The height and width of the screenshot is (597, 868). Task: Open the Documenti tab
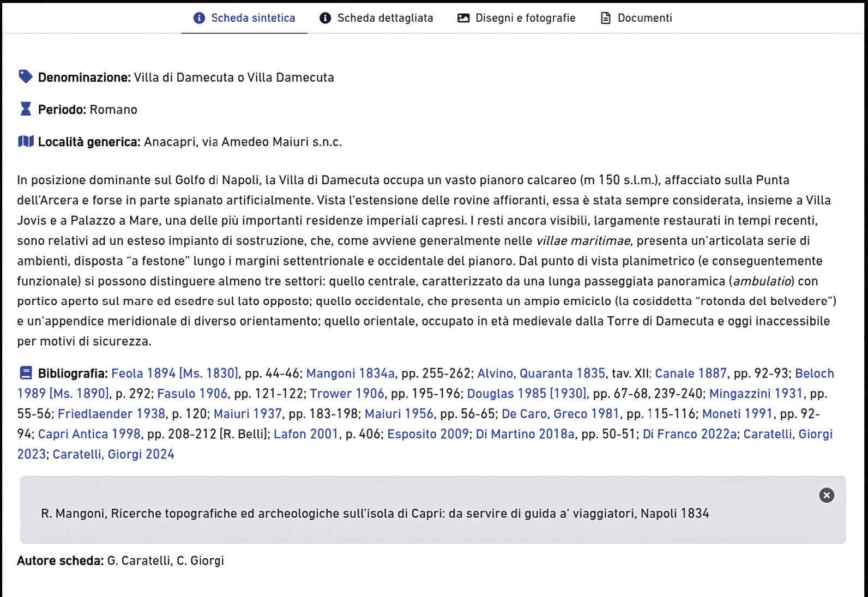[x=644, y=18]
